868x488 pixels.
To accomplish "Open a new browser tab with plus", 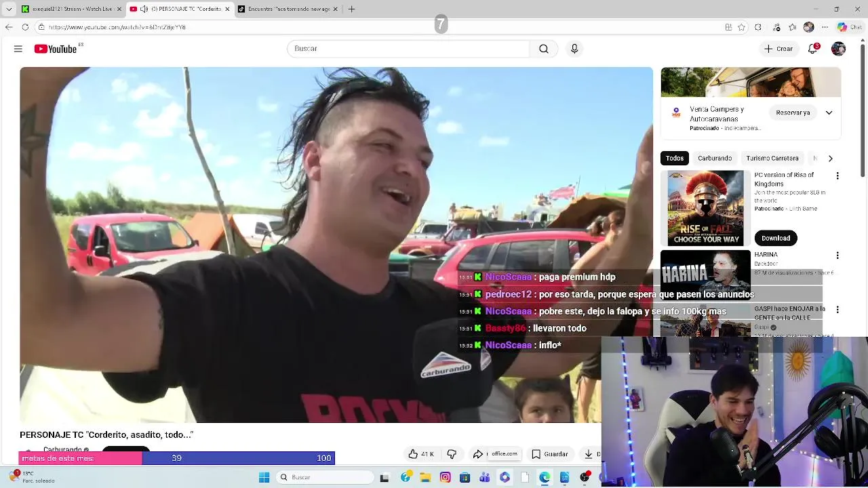I will tap(351, 9).
